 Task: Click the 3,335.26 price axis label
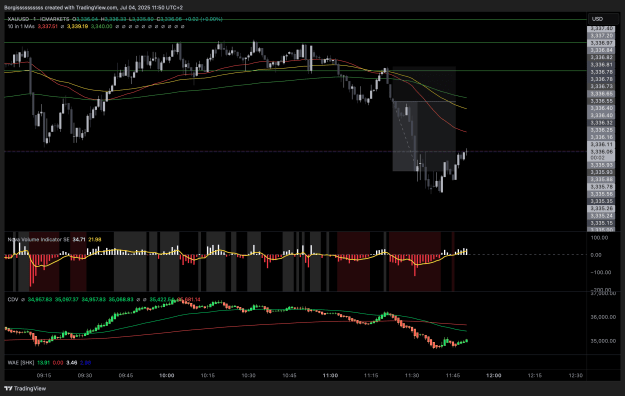pos(601,209)
